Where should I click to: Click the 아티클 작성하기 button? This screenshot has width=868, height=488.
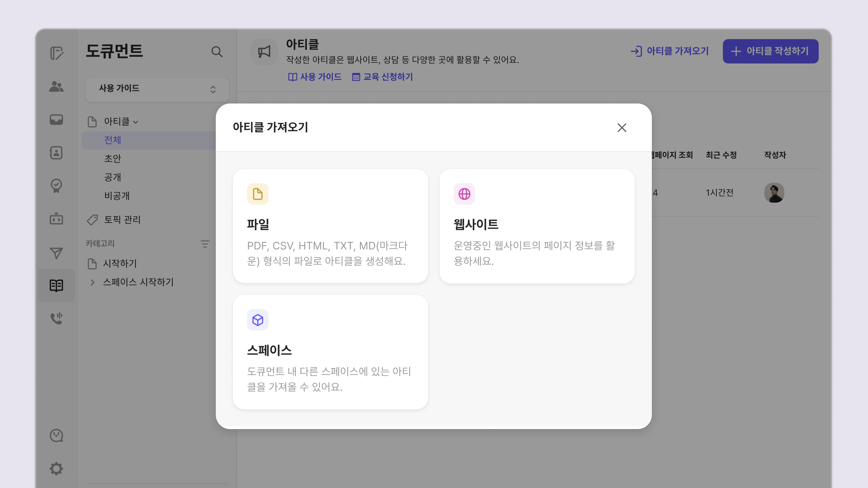click(x=770, y=51)
